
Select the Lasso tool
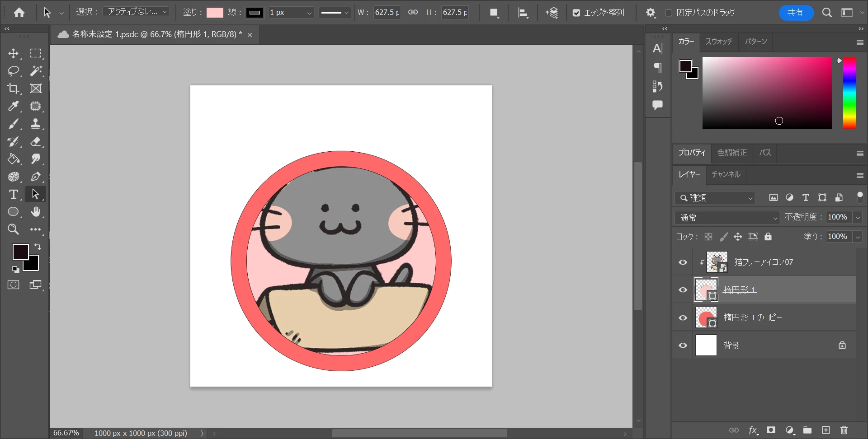point(13,71)
